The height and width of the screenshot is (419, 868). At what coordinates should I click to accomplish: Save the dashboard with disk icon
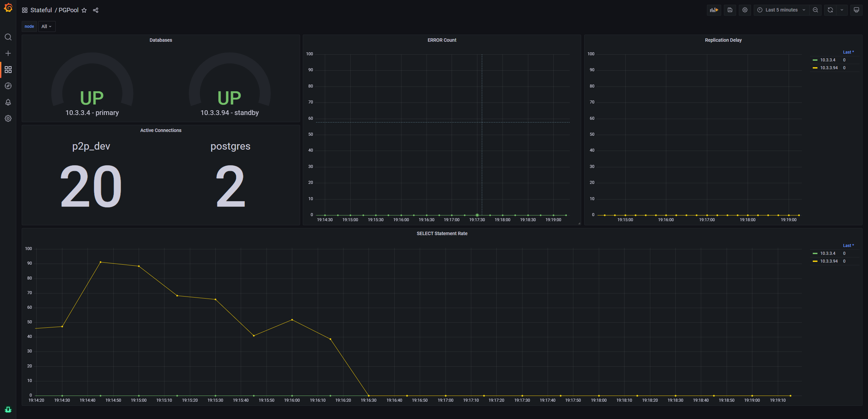tap(730, 10)
